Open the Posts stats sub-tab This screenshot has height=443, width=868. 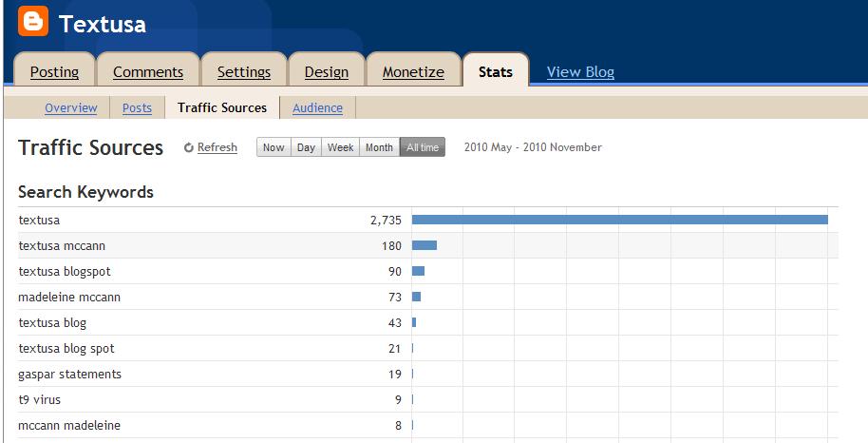(137, 107)
